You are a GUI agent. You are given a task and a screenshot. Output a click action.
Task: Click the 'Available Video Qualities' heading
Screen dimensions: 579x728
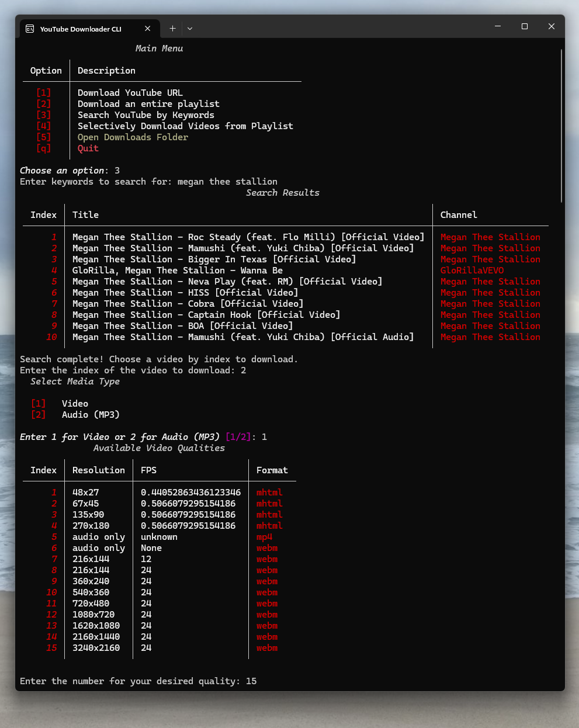click(159, 448)
